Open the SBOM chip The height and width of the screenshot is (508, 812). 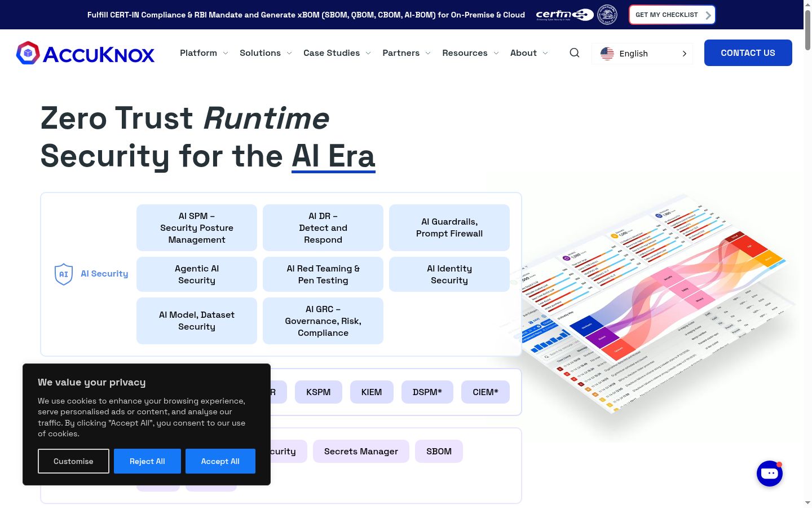439,451
